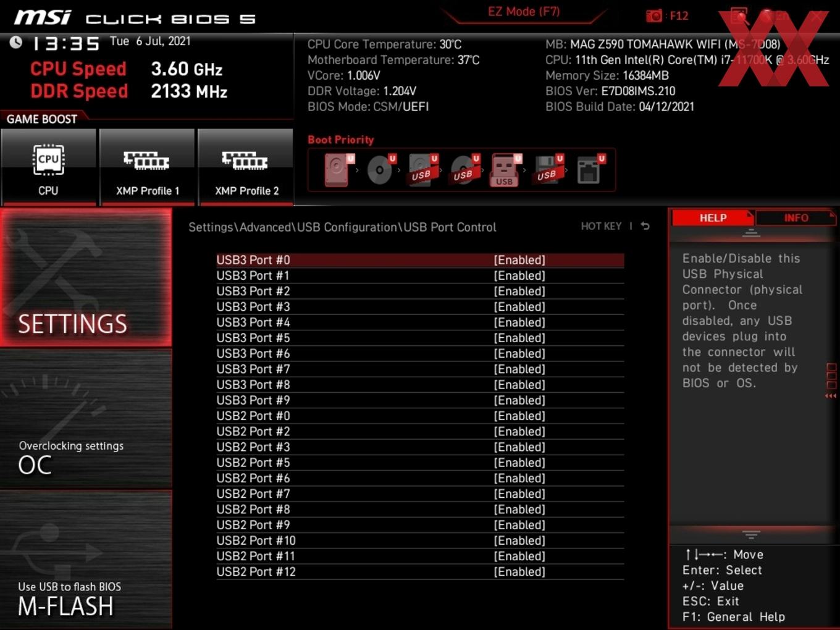Click the back arrow beside HOT KEY

pos(645,226)
